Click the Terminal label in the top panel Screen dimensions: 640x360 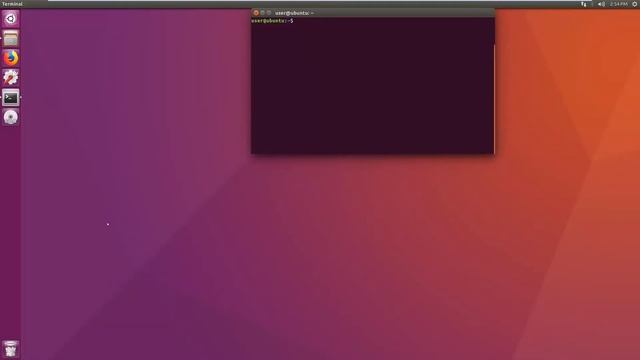(12, 4)
